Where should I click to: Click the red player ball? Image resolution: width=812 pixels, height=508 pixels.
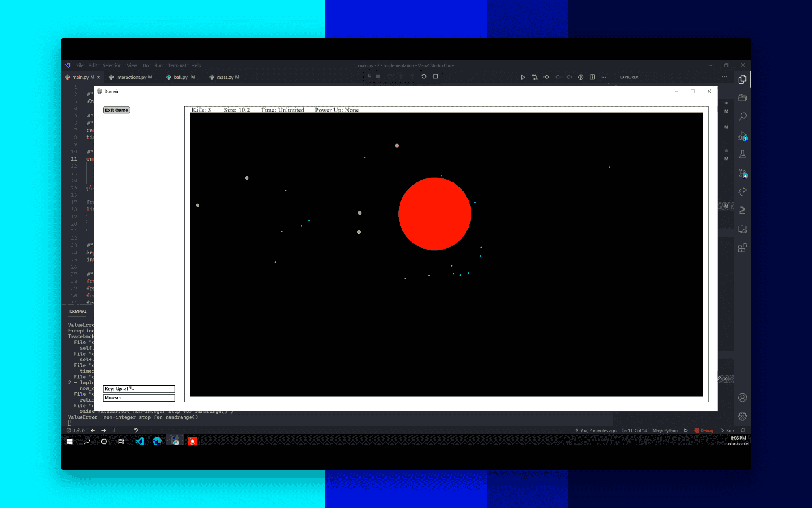coord(435,214)
